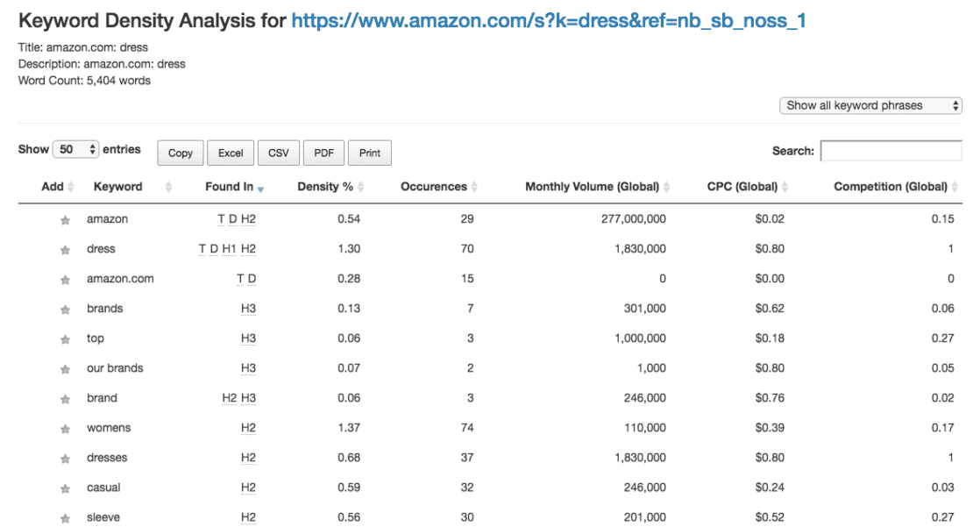Click occurrences value 74
Viewport: 980px width, 527px height.
click(467, 428)
